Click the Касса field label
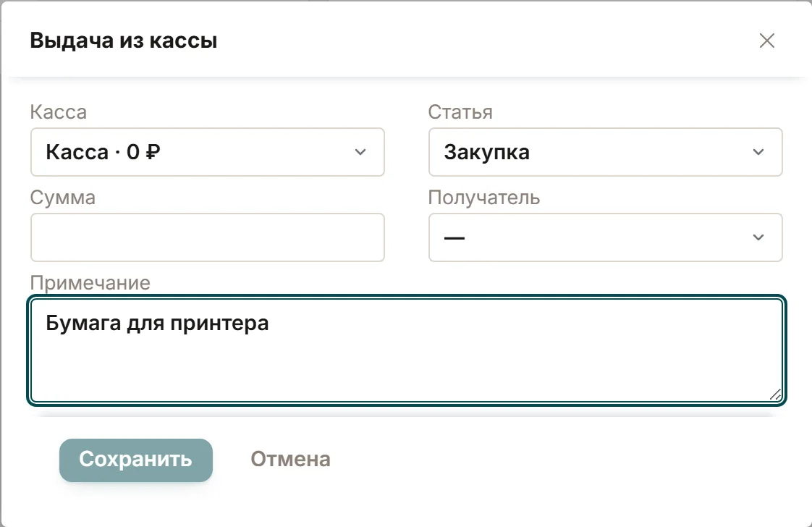The width and height of the screenshot is (812, 527). click(x=59, y=112)
